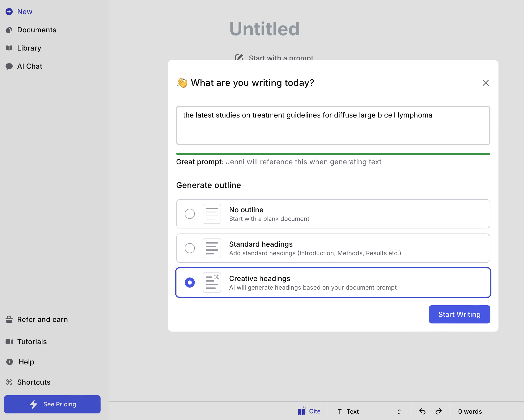Open the Library book icon

[x=9, y=48]
